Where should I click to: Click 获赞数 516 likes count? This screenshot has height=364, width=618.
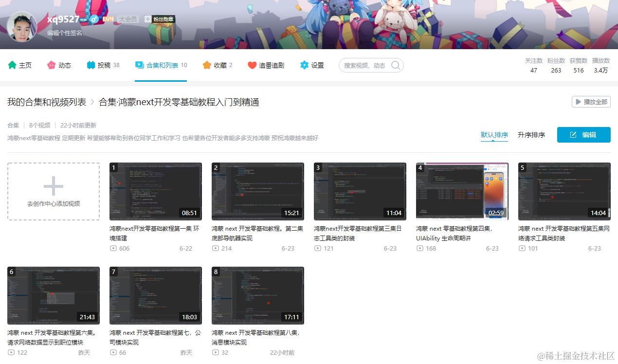coord(579,65)
